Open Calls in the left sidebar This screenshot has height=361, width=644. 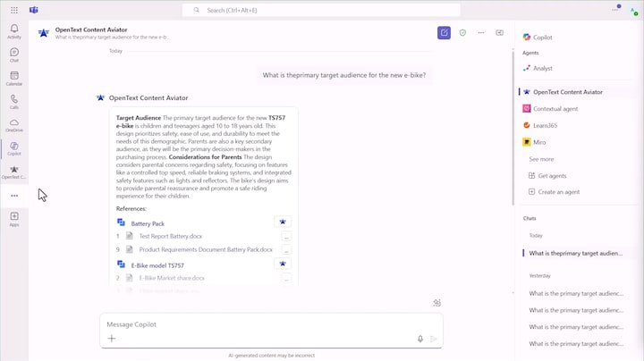[14, 101]
